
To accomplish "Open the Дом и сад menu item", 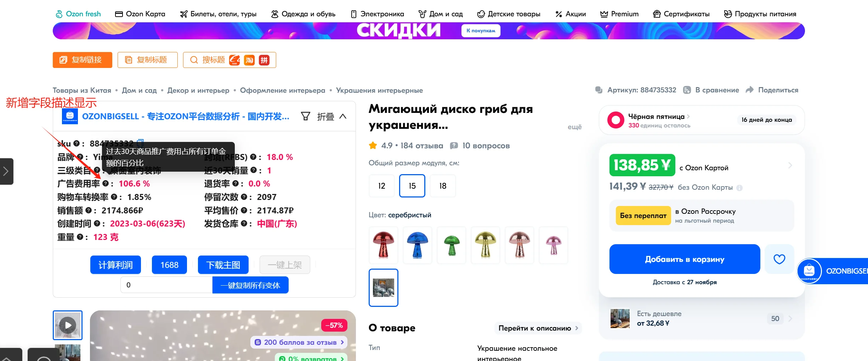I will coord(441,14).
